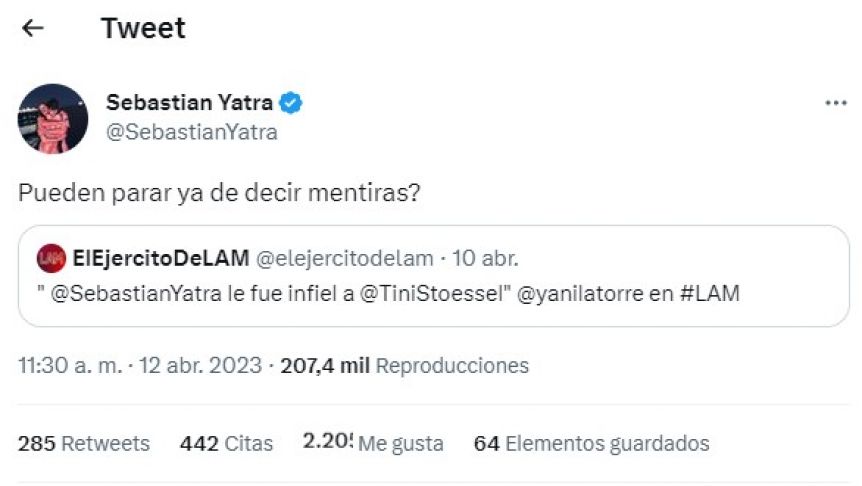
Task: View the 207,4 mil Reproducciones count
Action: tap(405, 366)
